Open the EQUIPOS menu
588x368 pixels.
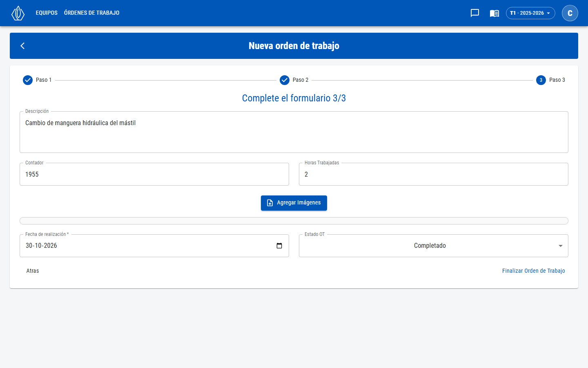pyautogui.click(x=47, y=13)
